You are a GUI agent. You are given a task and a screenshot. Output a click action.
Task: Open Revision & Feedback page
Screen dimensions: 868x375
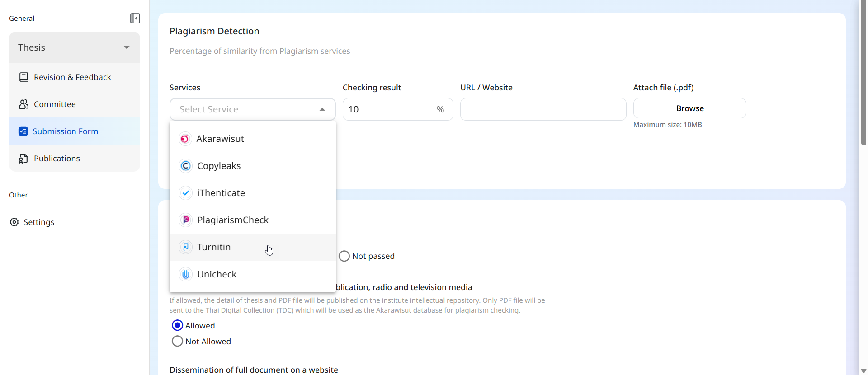point(75,77)
